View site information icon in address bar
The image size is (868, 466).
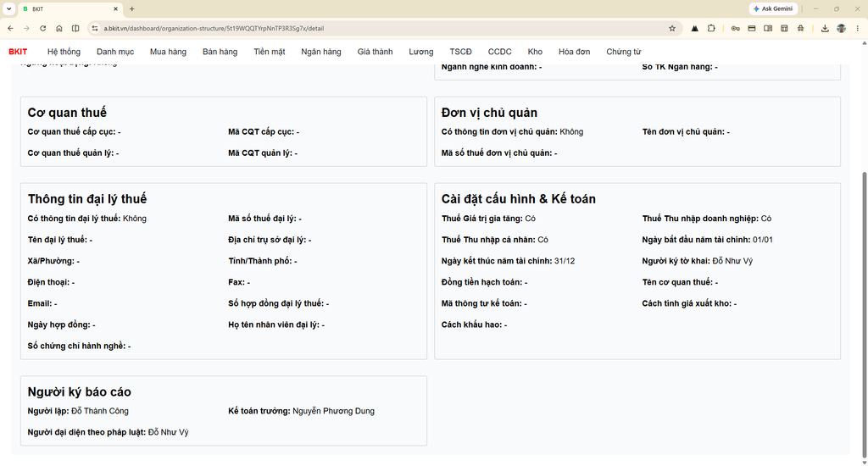(95, 28)
